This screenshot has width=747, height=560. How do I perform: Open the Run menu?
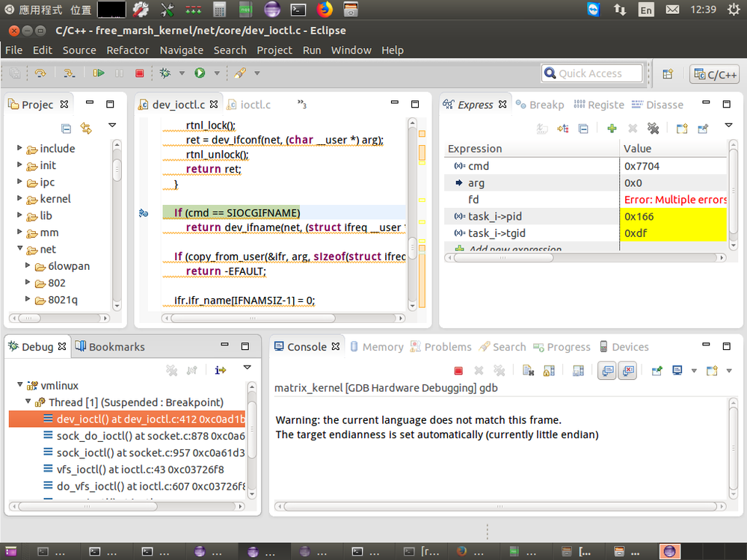(312, 50)
